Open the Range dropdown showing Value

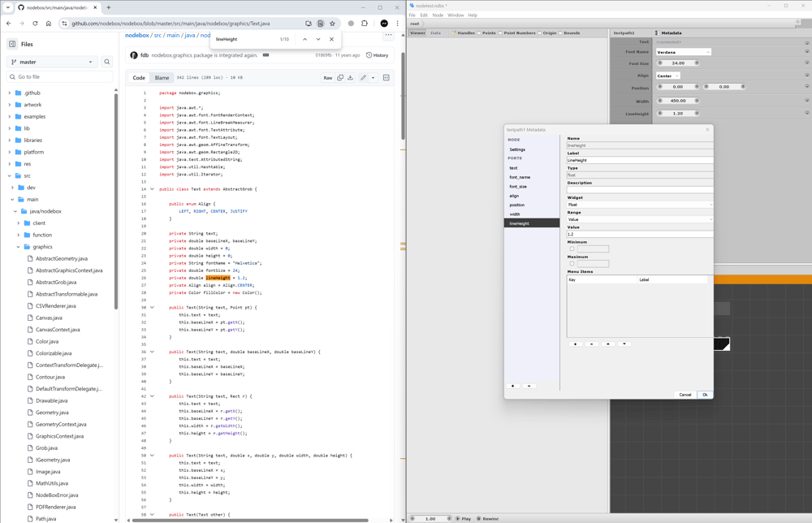click(640, 219)
